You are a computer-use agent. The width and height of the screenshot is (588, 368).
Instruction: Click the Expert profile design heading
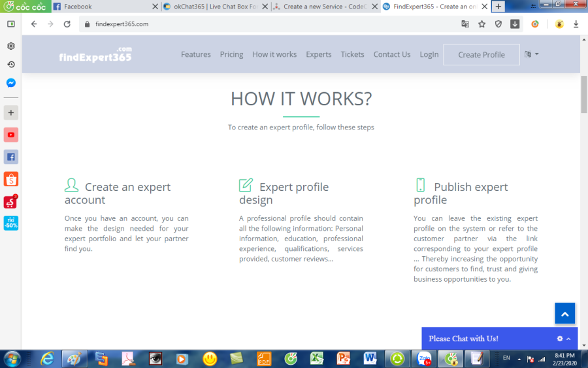coord(284,193)
